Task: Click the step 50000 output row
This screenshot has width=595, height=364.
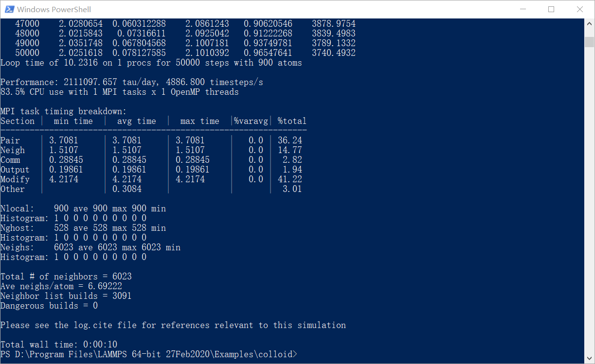Action: (x=185, y=53)
